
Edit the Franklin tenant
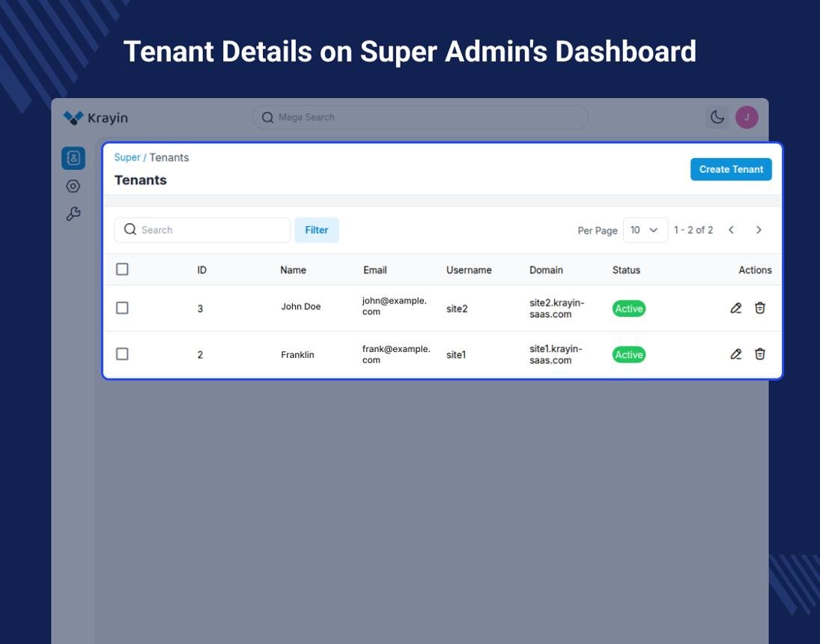pyautogui.click(x=736, y=354)
